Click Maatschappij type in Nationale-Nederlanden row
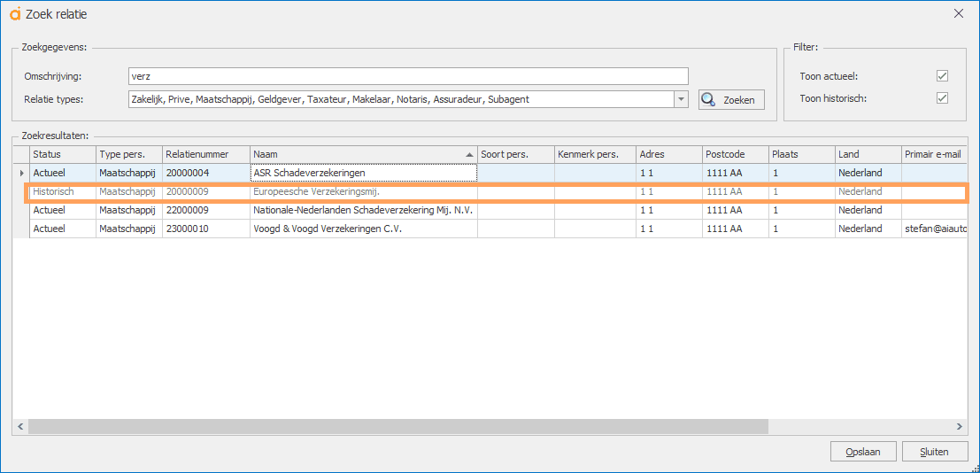The height and width of the screenshot is (473, 980). pos(129,210)
